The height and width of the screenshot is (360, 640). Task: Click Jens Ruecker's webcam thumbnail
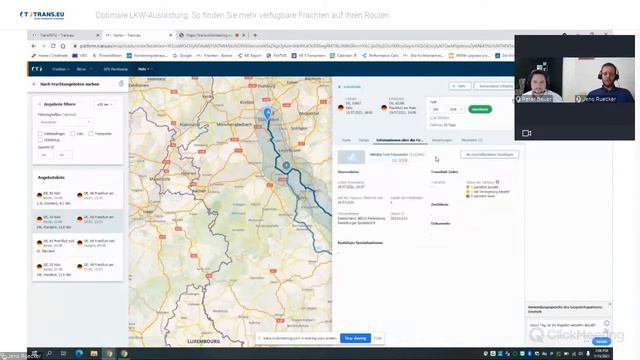tap(599, 80)
